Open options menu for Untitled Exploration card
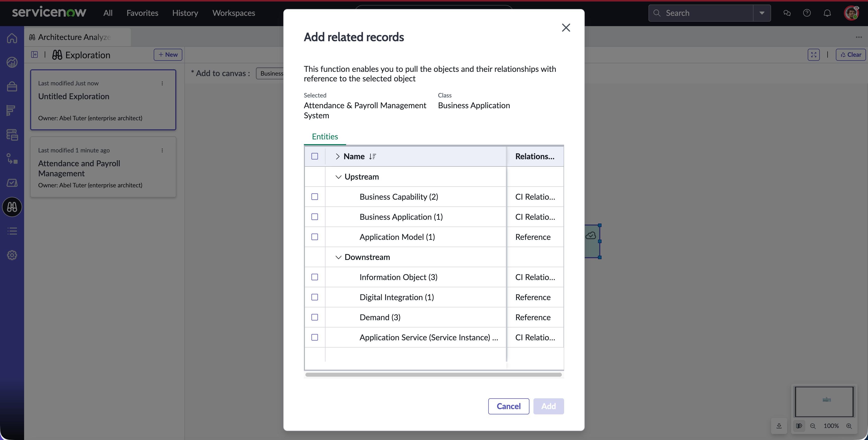The image size is (868, 440). coord(162,83)
